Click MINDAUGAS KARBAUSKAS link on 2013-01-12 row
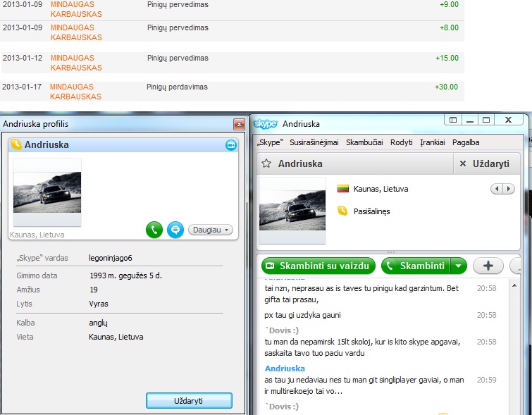This screenshot has width=532, height=415. 76,63
